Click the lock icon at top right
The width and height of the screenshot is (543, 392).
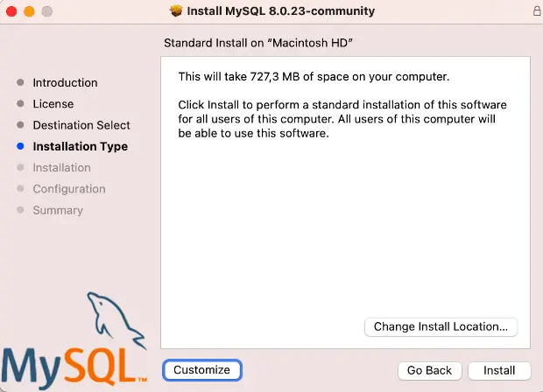(536, 11)
